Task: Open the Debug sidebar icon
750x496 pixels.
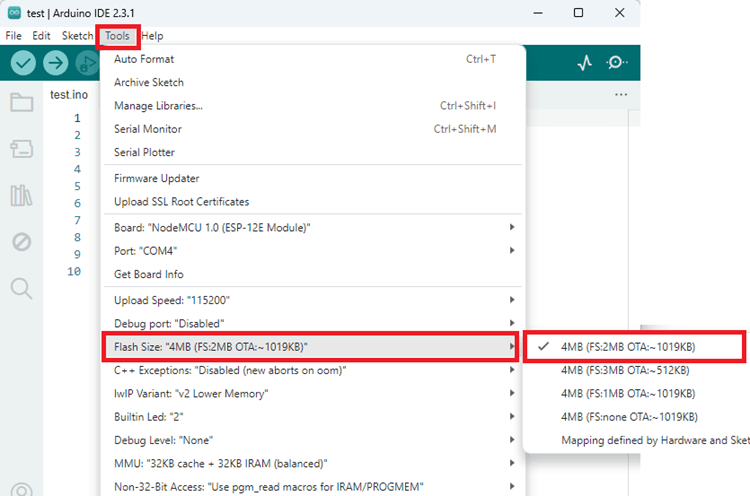Action: pyautogui.click(x=21, y=241)
